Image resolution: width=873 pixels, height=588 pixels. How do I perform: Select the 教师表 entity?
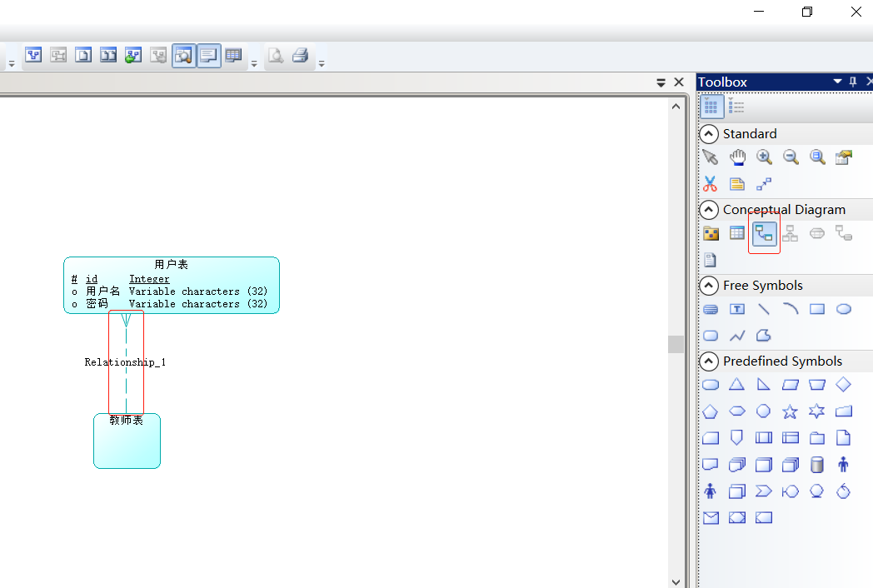(x=127, y=441)
